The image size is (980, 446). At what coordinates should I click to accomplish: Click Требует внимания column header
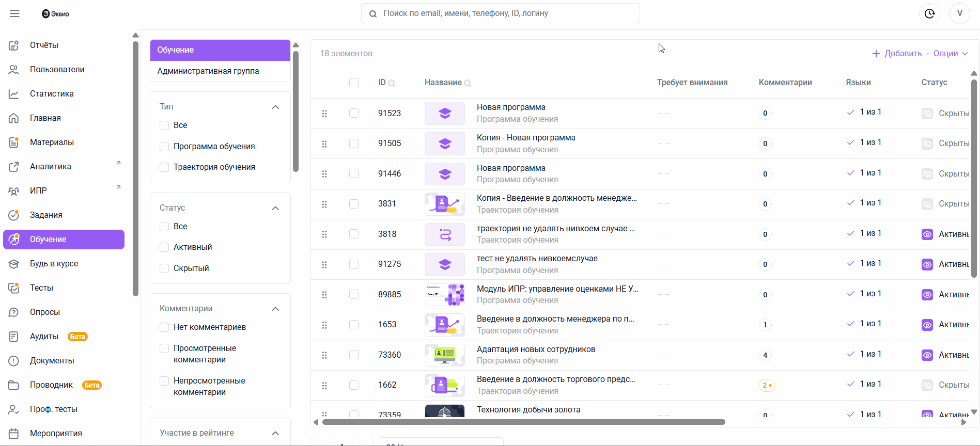[692, 83]
